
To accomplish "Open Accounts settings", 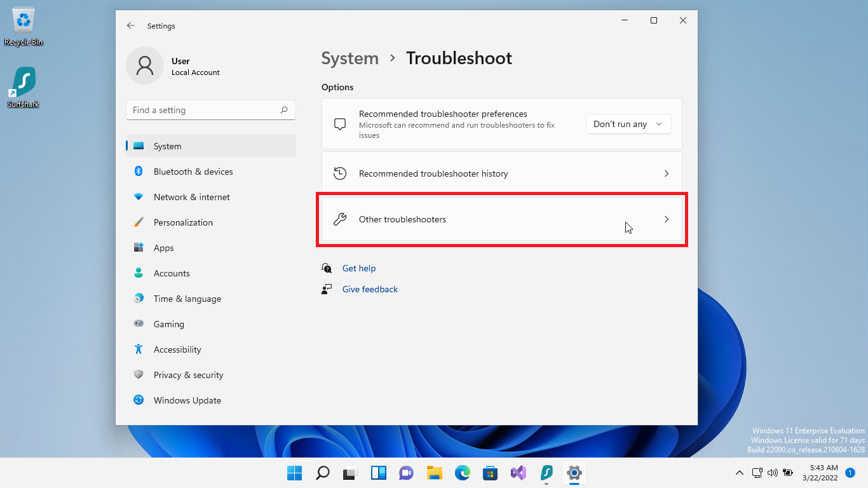I will tap(211, 273).
